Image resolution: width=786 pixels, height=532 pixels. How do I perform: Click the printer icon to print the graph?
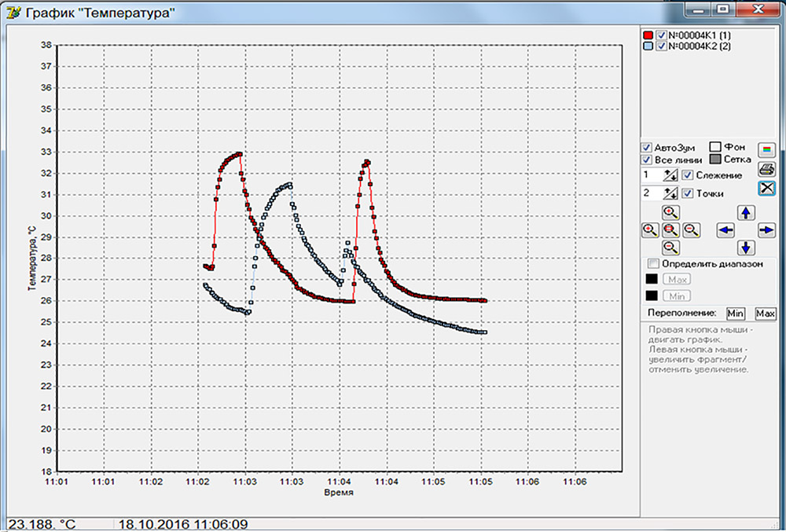coord(766,169)
